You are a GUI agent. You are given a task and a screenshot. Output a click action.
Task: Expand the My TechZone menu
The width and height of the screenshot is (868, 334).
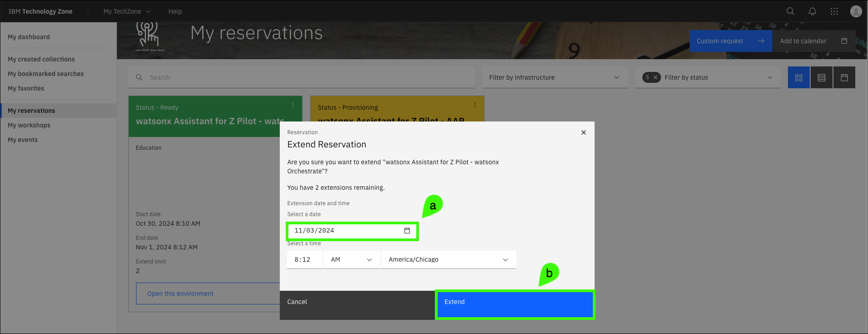pyautogui.click(x=127, y=11)
